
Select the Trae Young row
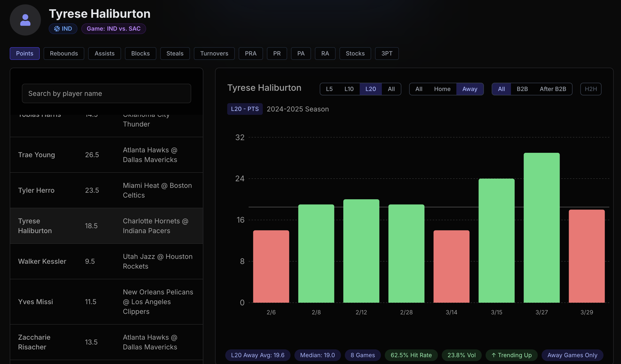point(106,155)
